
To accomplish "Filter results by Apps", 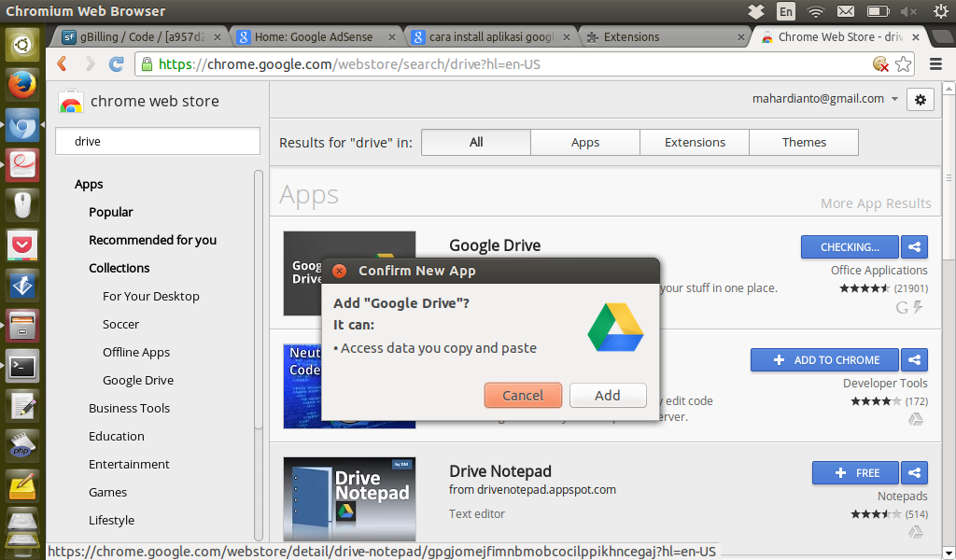I will 585,142.
